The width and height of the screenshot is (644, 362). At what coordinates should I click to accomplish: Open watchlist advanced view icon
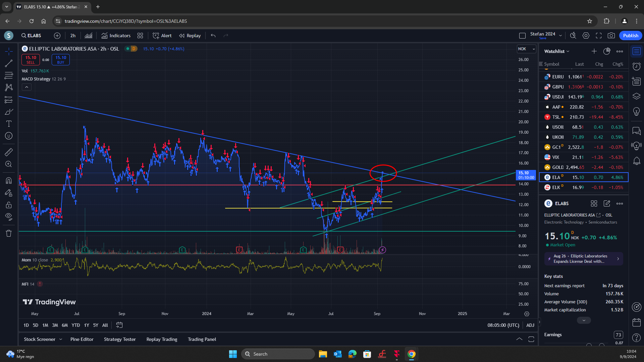point(607,51)
